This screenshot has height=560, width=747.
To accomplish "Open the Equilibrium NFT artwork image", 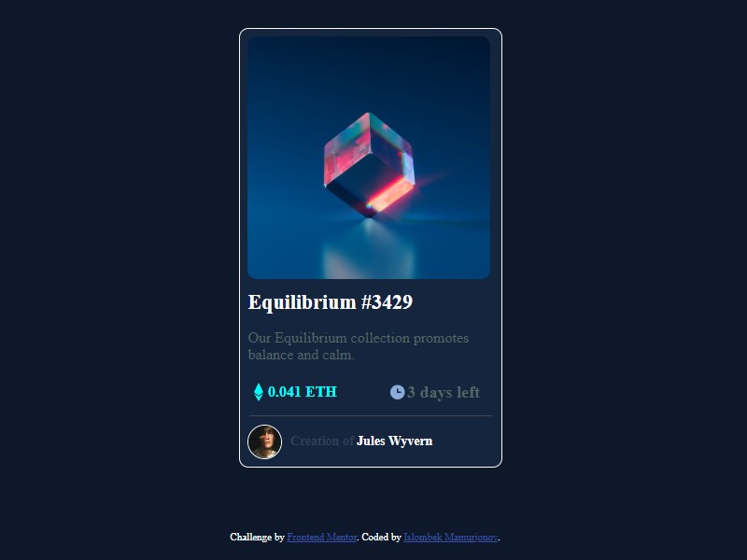I will tap(369, 158).
